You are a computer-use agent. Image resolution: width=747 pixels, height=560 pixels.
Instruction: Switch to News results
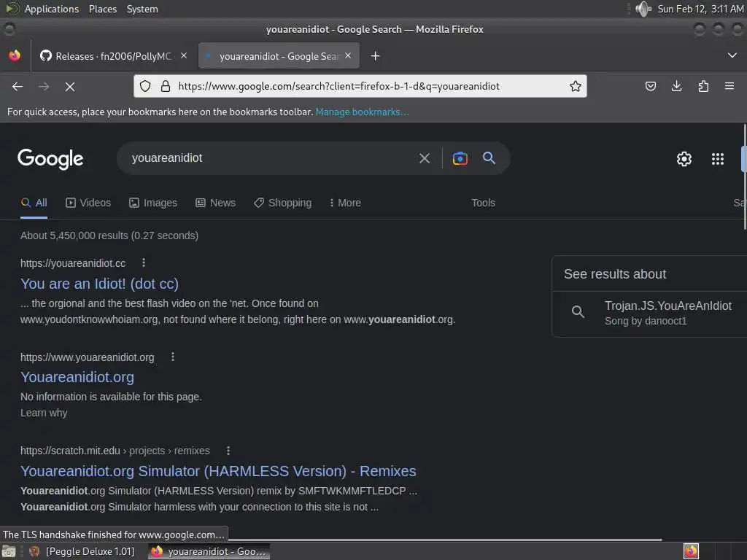click(x=215, y=203)
